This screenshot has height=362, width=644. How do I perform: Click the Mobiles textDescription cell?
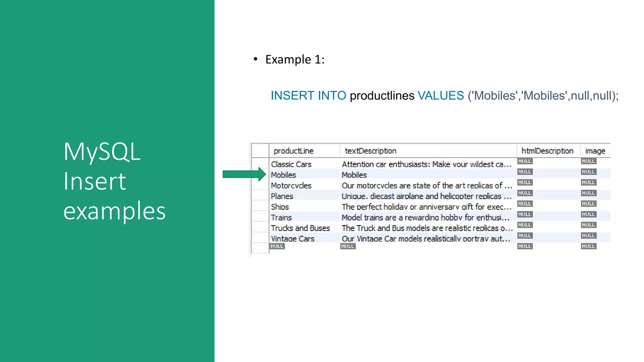[x=354, y=175]
